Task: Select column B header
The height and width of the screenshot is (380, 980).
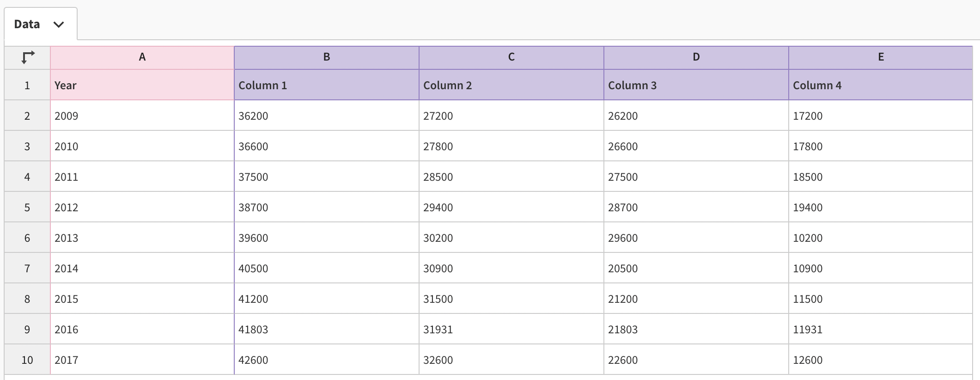Action: 327,57
